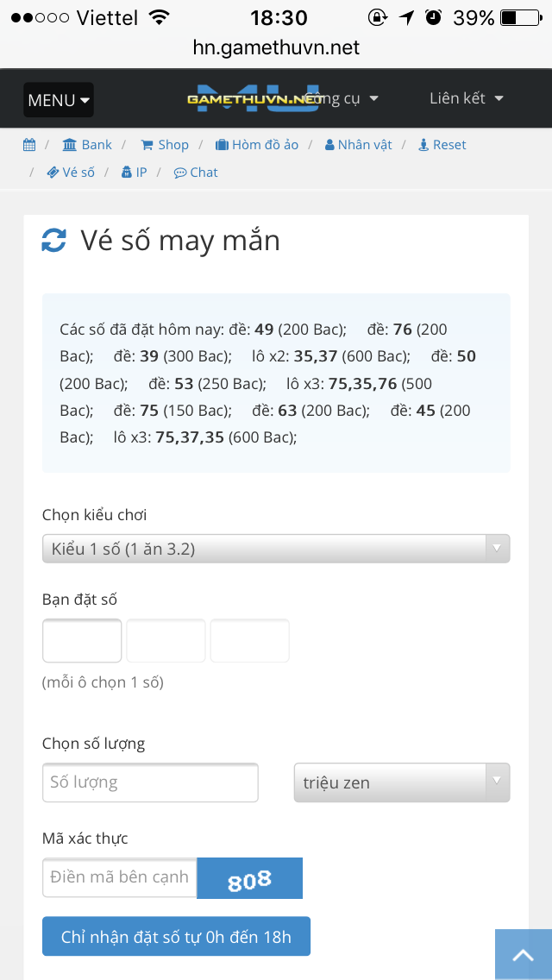Open the Chat link

[196, 173]
